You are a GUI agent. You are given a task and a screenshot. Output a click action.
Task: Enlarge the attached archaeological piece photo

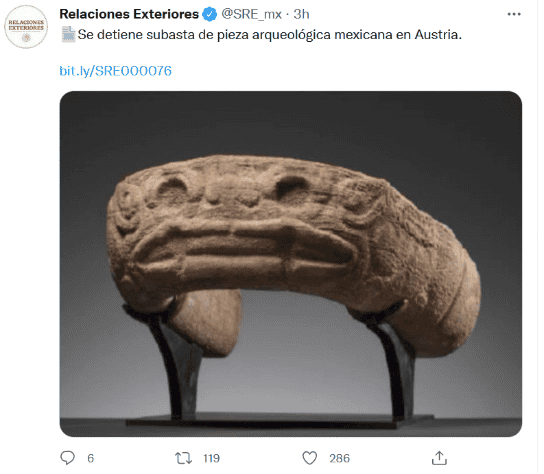(291, 264)
